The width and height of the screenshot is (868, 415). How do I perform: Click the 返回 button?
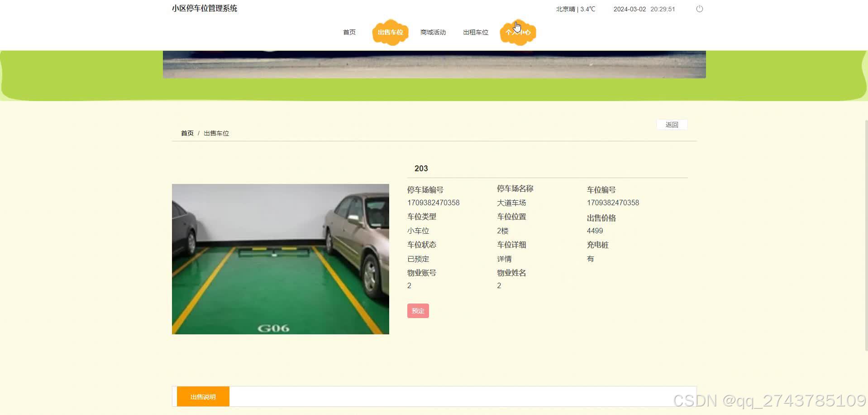tap(672, 125)
